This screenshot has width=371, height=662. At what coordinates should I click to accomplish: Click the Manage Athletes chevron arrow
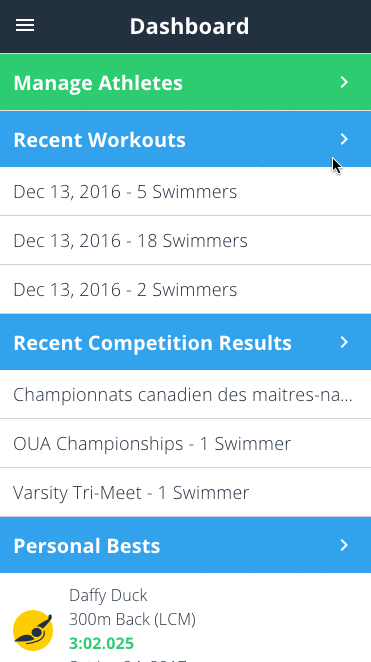(x=344, y=82)
